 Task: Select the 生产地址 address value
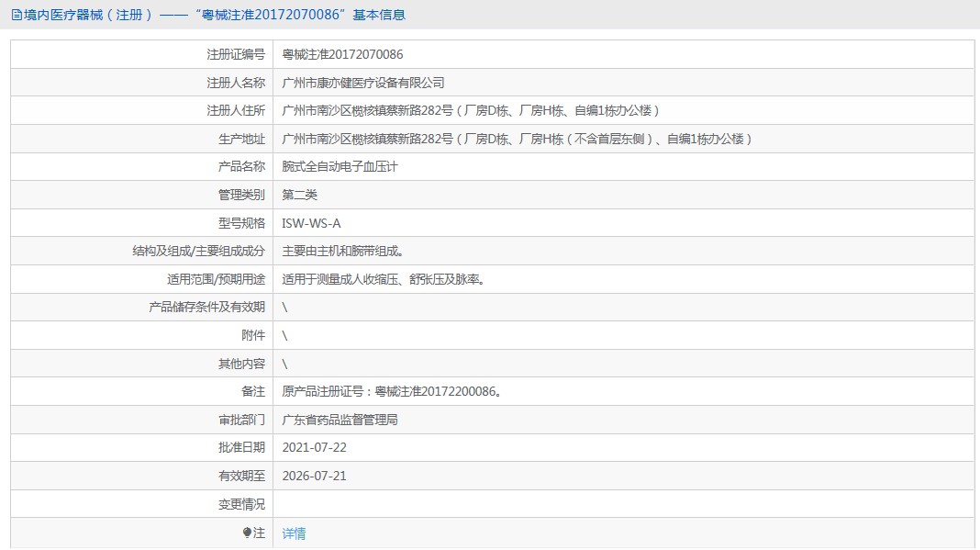(517, 139)
